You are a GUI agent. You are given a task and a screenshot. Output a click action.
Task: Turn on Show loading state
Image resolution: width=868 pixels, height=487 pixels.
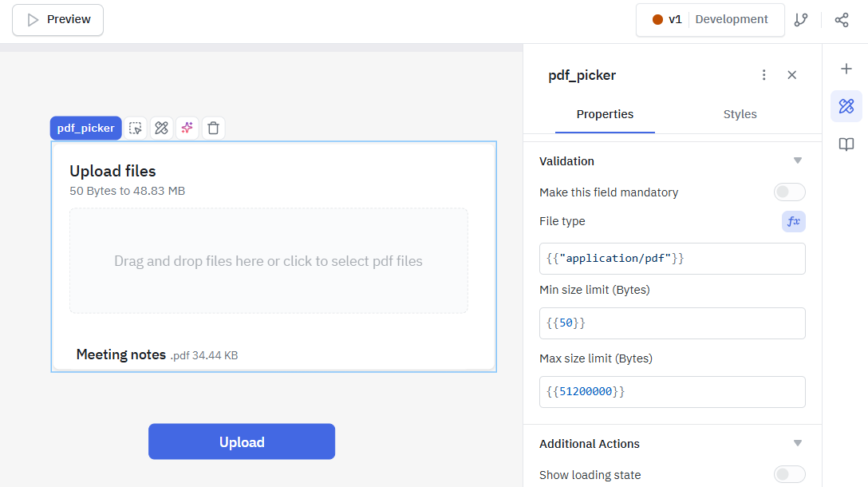point(789,474)
